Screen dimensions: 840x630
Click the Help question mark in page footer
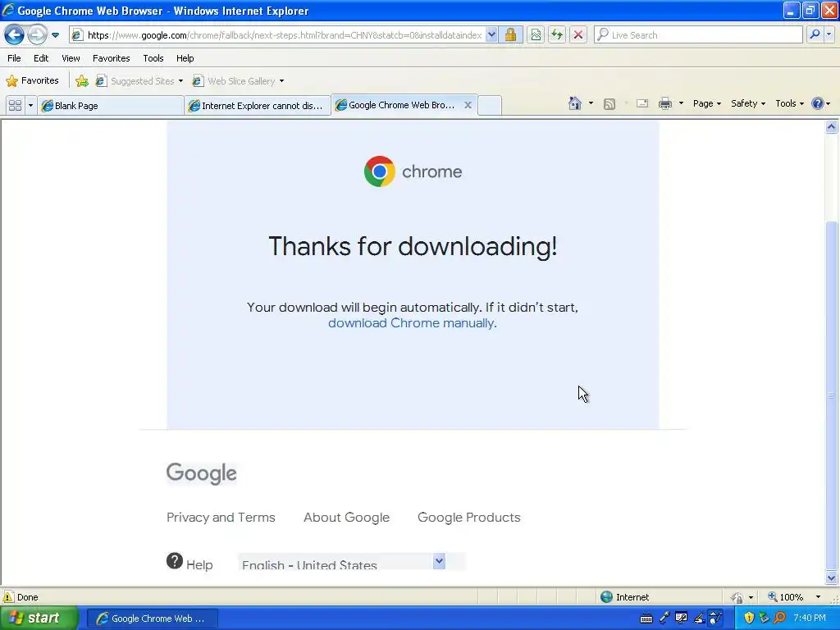(174, 561)
